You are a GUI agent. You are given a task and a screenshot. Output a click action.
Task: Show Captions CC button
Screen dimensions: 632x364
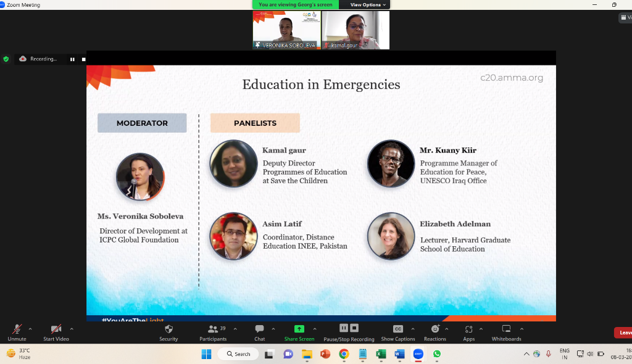398,333
